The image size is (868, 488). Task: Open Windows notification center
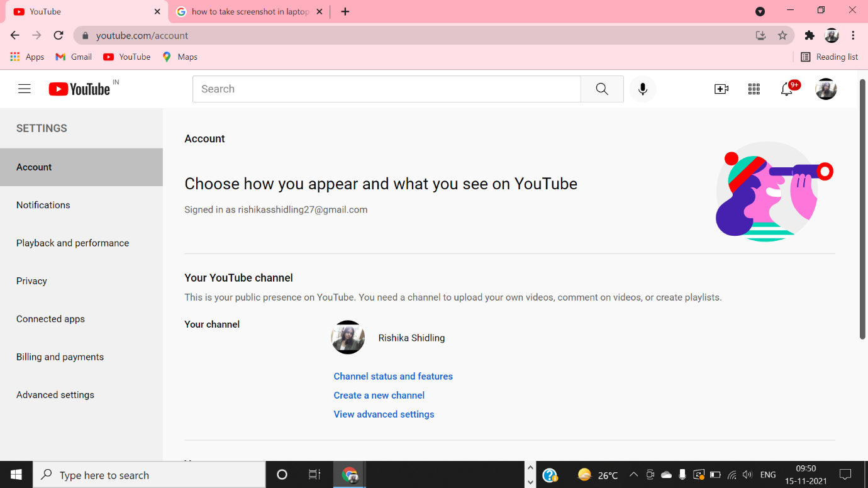pyautogui.click(x=846, y=475)
